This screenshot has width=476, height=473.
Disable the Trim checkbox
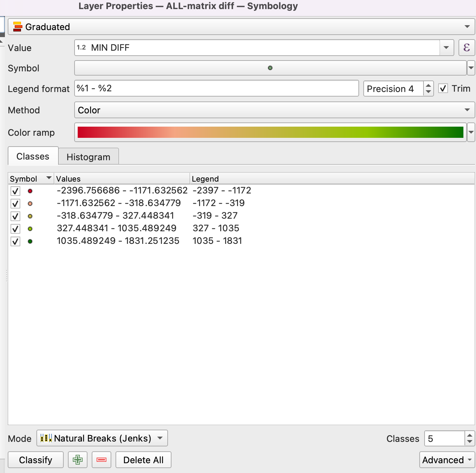(x=443, y=89)
